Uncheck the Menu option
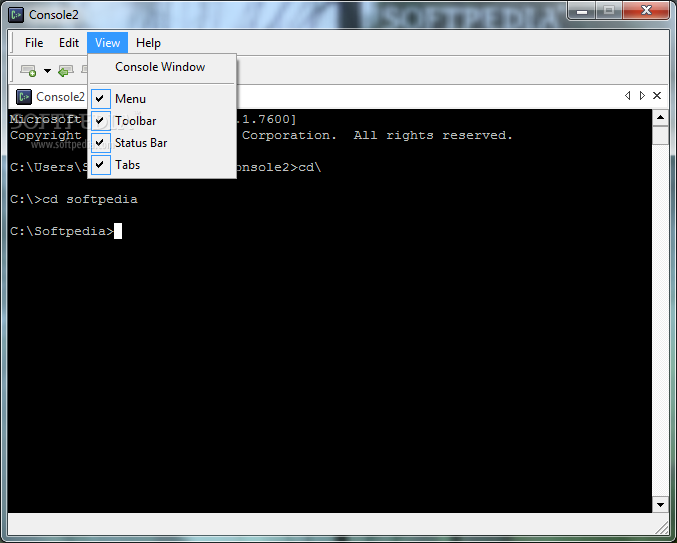Viewport: 677px width, 543px height. coord(162,98)
